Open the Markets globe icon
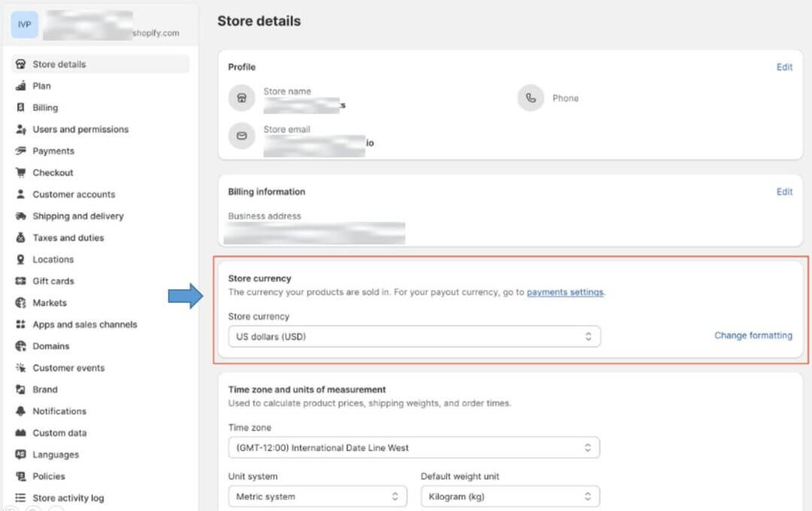This screenshot has height=511, width=812. 20,302
